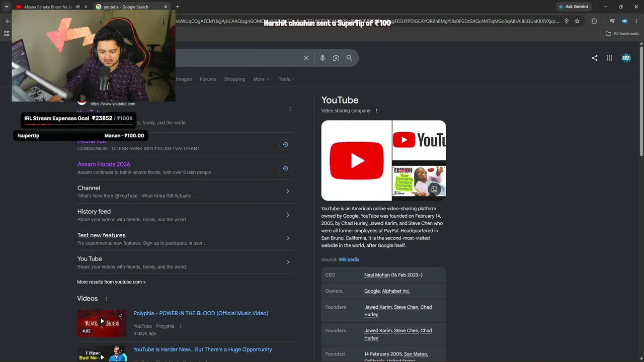Screen dimensions: 644x362
Task: Open the Channel sitelink
Action: (x=89, y=188)
